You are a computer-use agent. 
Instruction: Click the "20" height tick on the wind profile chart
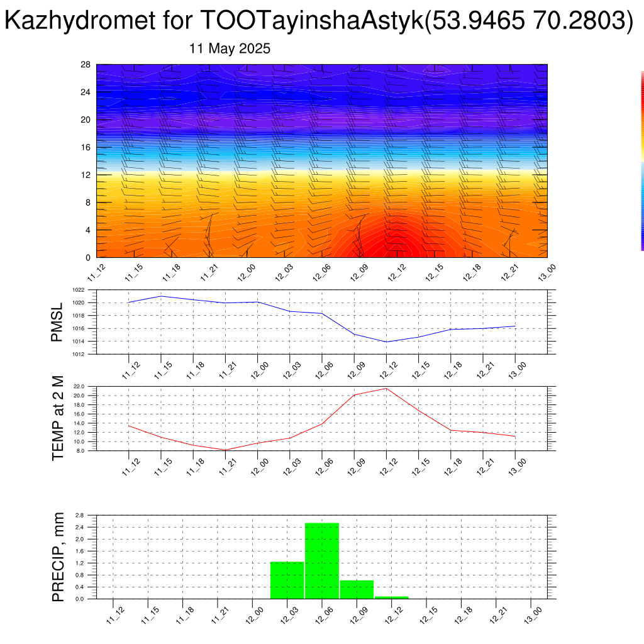click(x=86, y=119)
